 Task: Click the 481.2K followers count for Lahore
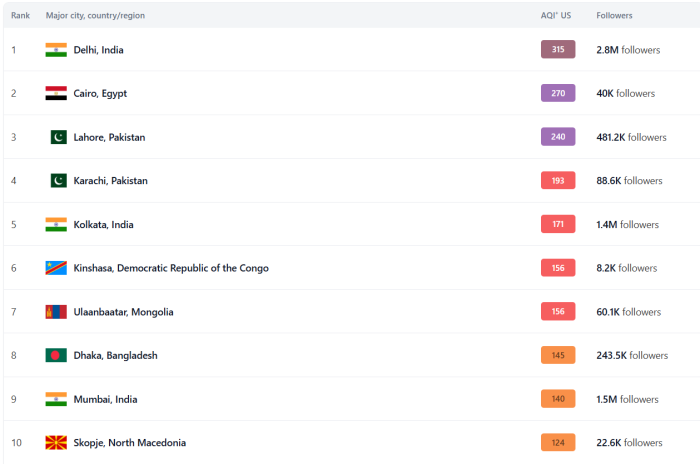[x=631, y=137]
